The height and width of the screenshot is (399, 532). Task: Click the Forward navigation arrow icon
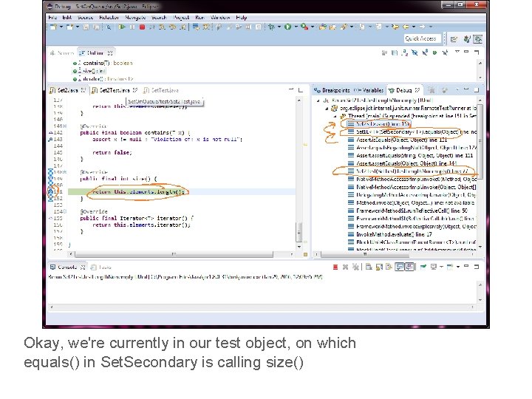422,27
